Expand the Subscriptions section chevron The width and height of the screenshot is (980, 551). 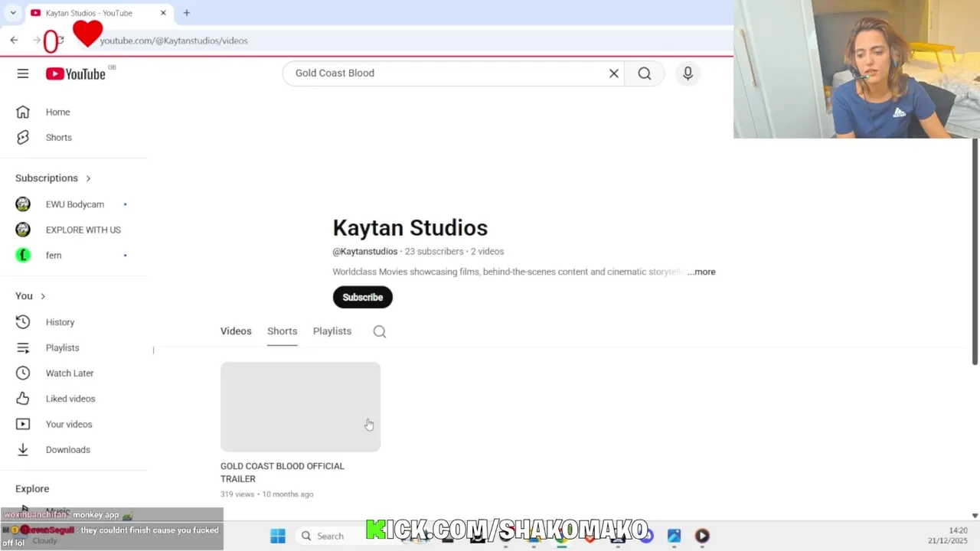88,178
